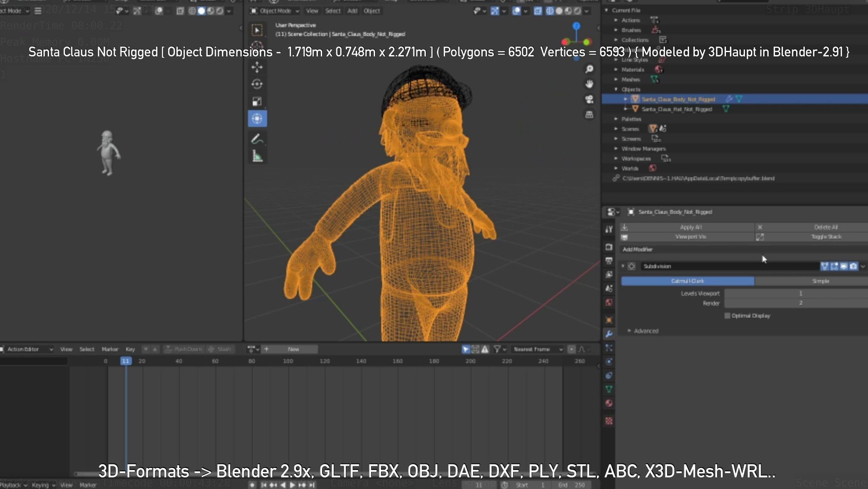Toggle Optimal Display checkbox

coord(727,316)
